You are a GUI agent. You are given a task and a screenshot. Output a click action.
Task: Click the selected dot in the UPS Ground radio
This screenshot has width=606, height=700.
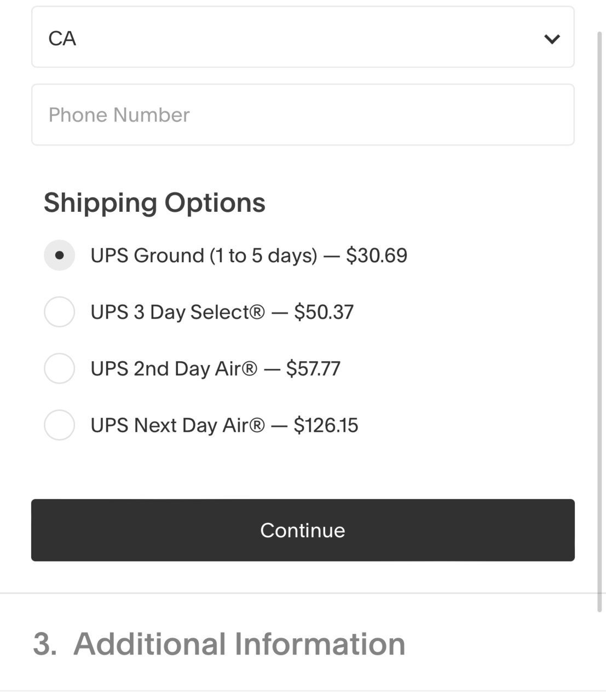pos(59,255)
